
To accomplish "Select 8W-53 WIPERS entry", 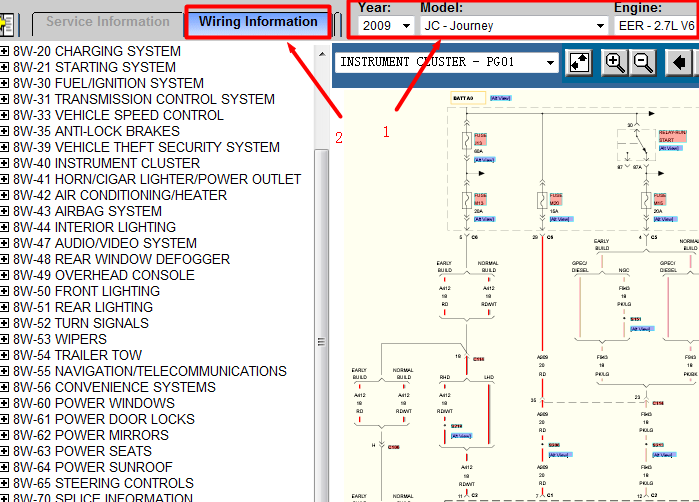I will [x=60, y=339].
